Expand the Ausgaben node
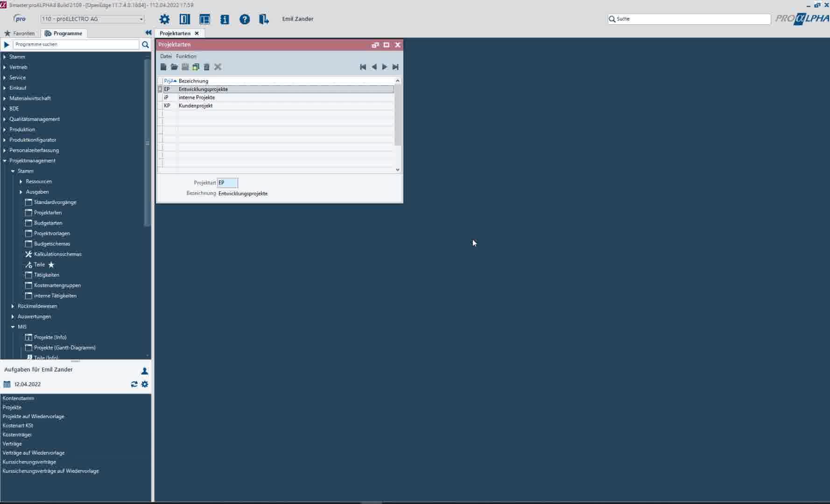 [21, 192]
